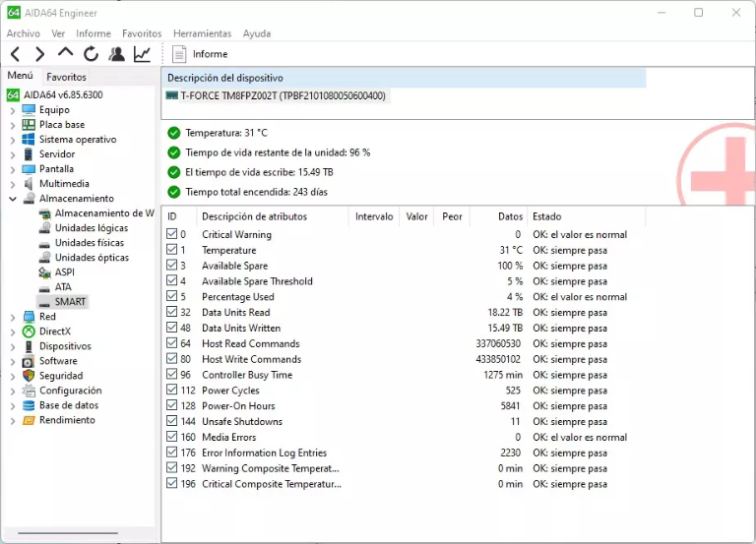
Task: Click the Rendimiento icon
Action: (29, 420)
